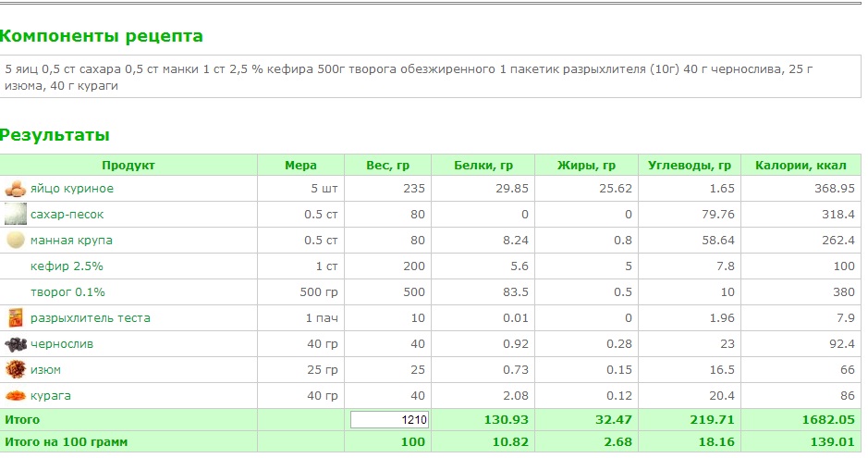Open the яйцо куриное product link
The height and width of the screenshot is (458, 868).
coord(72,189)
